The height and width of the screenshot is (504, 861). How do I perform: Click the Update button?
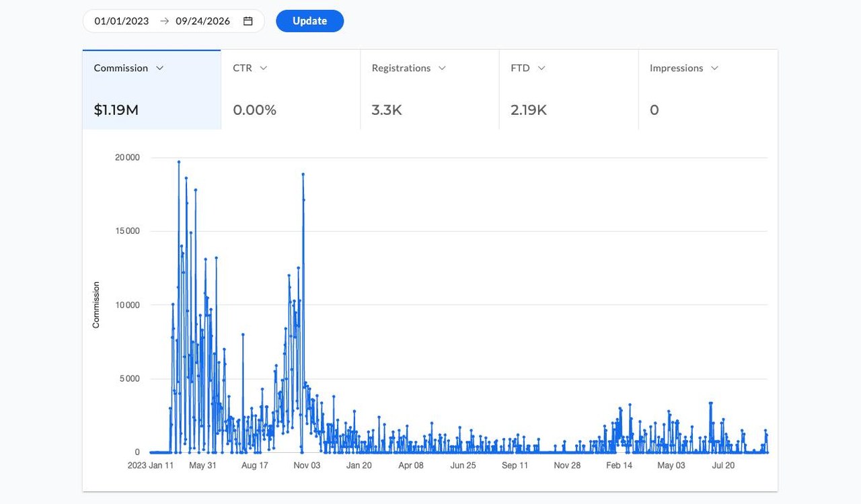point(310,21)
